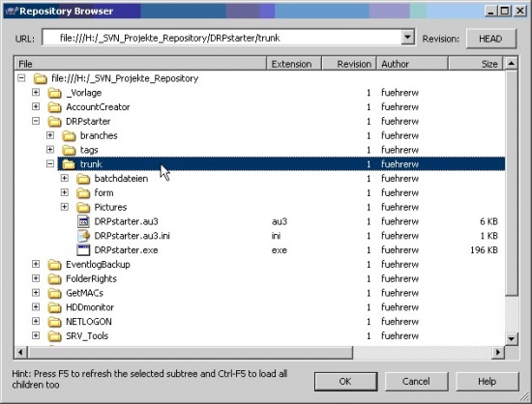Select the repository root folder icon
Screen dimensions: 532x404
point(41,78)
